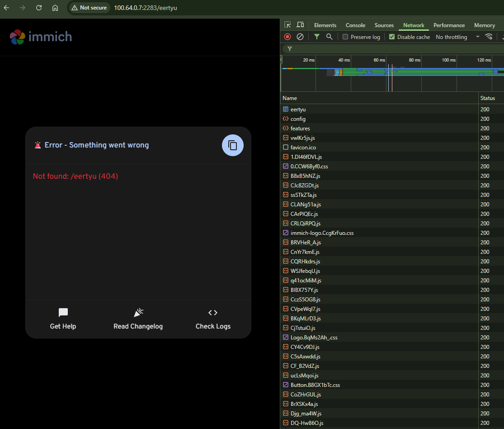Click the chat bubble icon above Get Help
This screenshot has height=429, width=504.
[x=63, y=313]
